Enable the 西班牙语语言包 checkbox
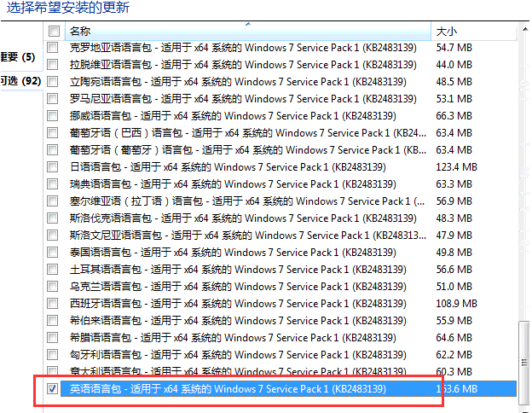 tap(54, 304)
